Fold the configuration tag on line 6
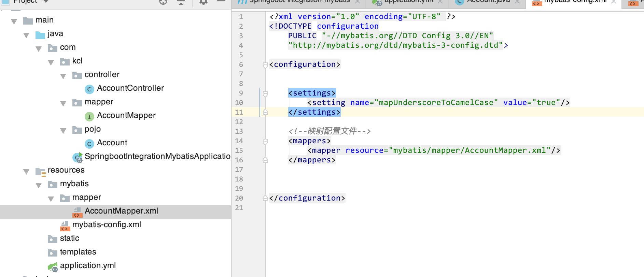 click(x=265, y=64)
